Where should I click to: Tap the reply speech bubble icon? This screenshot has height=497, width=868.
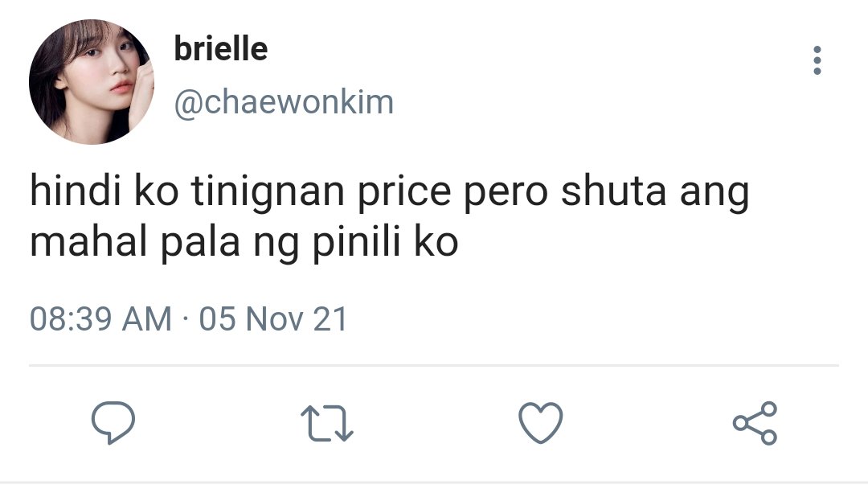[x=113, y=423]
